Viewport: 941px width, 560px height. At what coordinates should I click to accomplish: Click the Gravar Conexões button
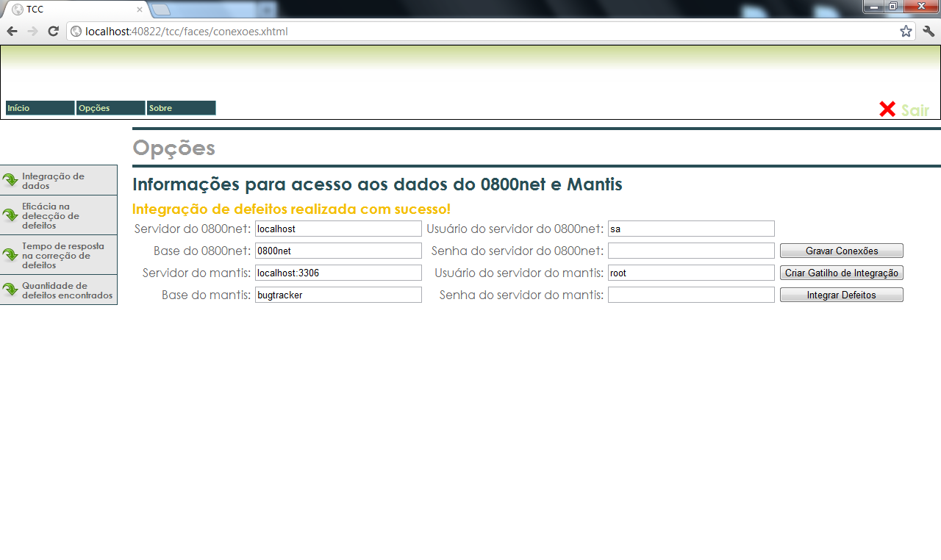tap(842, 251)
